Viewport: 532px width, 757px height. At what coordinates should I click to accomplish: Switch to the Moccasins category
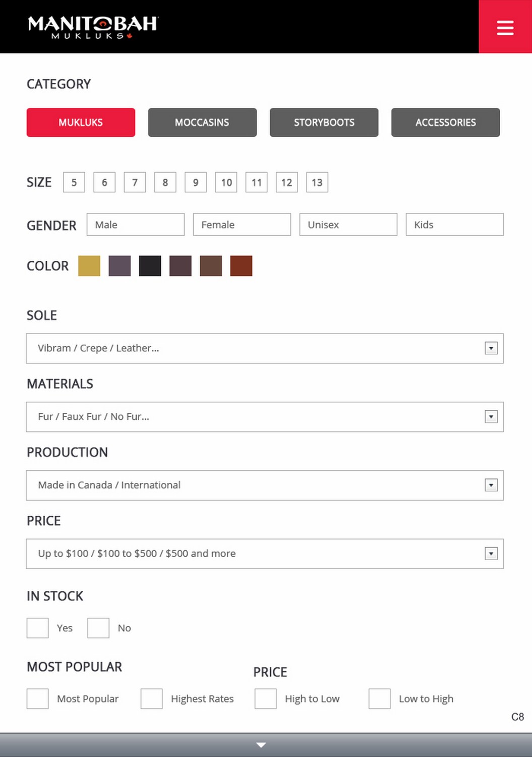[202, 123]
